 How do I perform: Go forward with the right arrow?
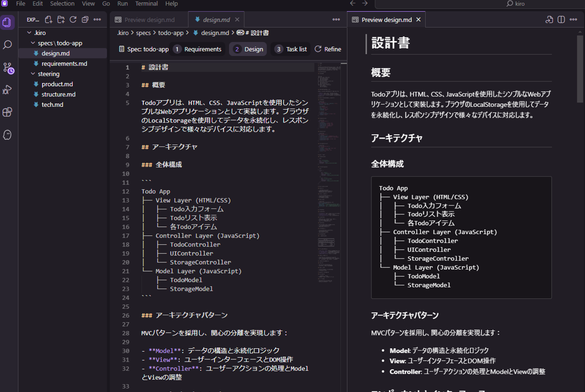(365, 3)
